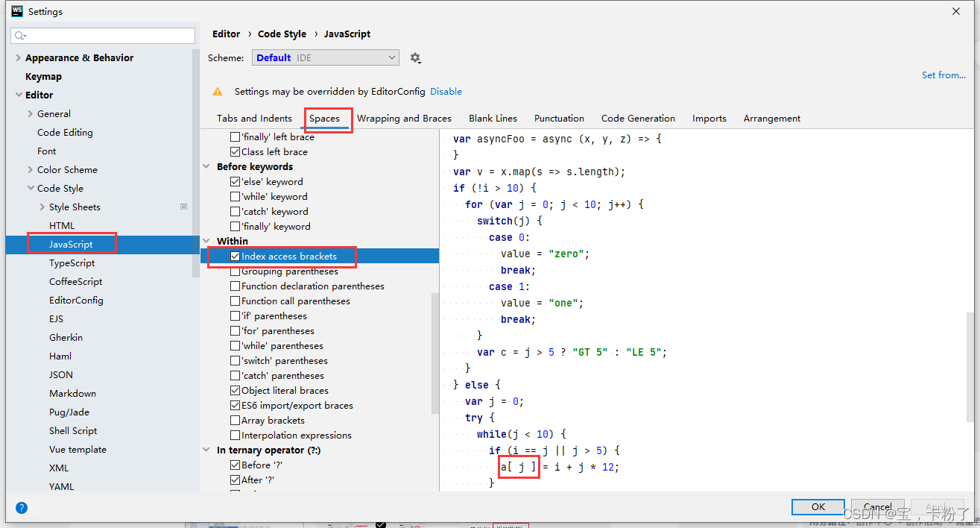Uncheck Object literal braces
980x528 pixels.
235,391
